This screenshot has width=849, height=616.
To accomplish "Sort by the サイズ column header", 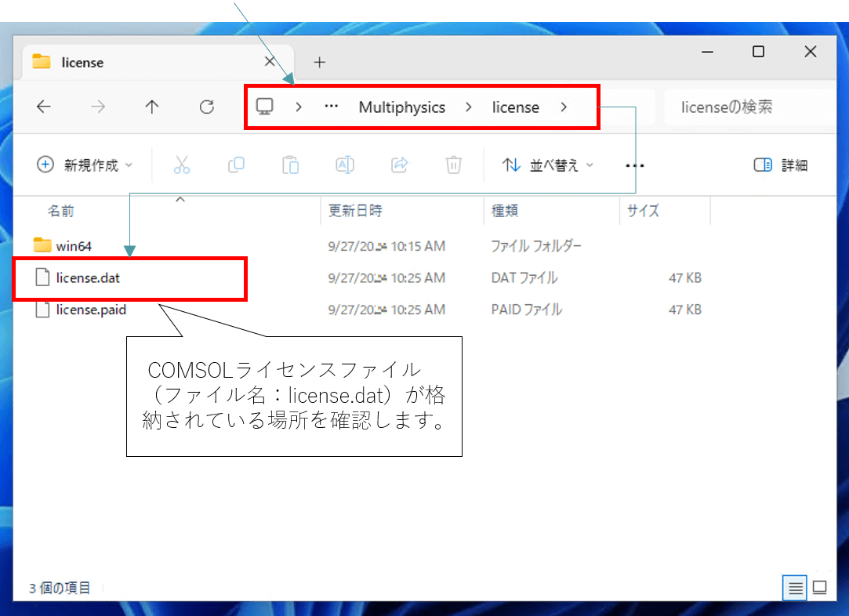I will pos(644,211).
